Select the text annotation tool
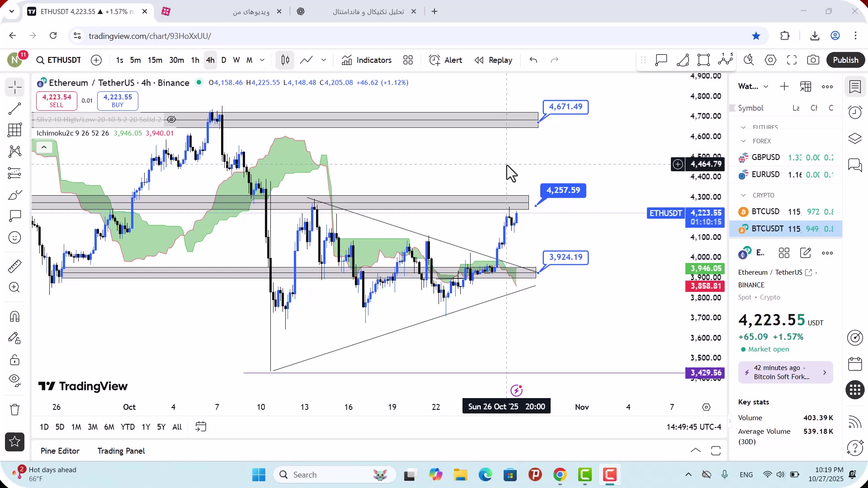This screenshot has width=868, height=488. (x=14, y=216)
